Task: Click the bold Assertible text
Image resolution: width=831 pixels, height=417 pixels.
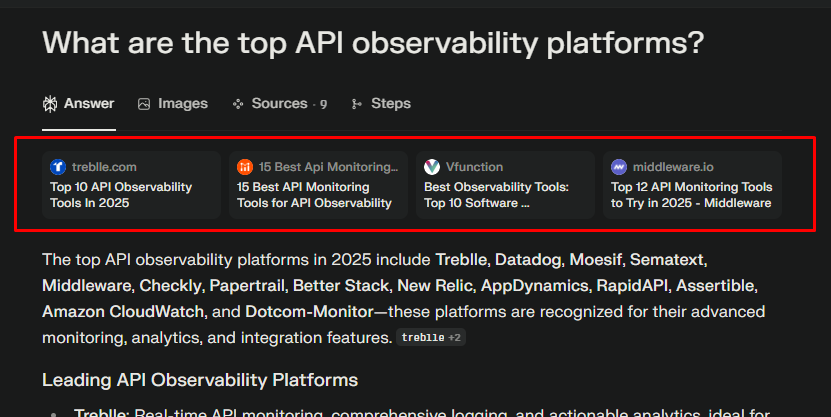Action: click(x=715, y=286)
